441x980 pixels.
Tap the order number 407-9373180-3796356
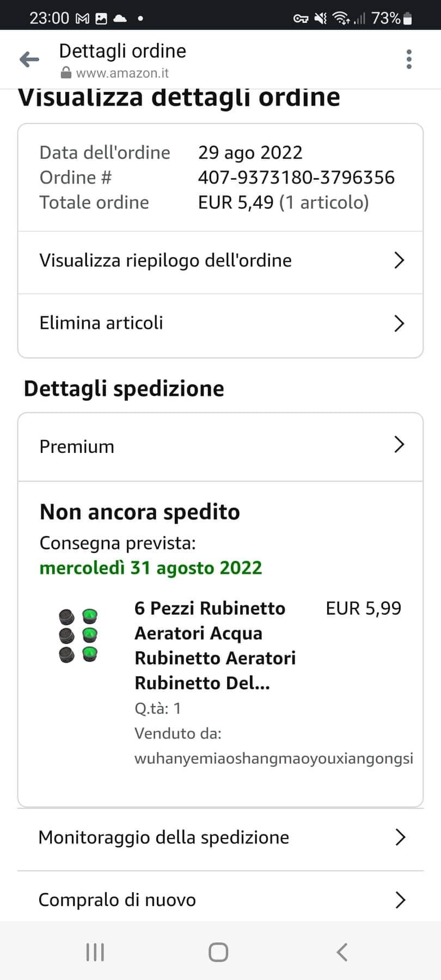pyautogui.click(x=296, y=177)
